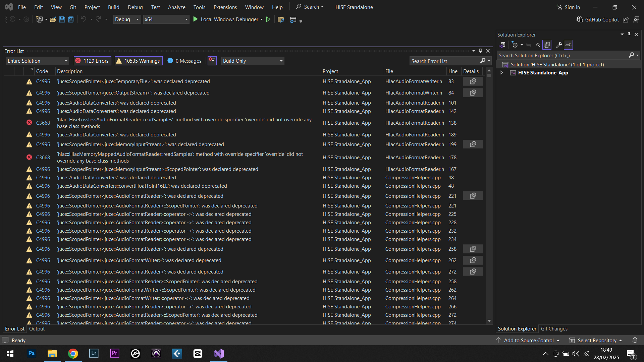Click the Save All toolbar icon
644x362 pixels.
(x=71, y=19)
